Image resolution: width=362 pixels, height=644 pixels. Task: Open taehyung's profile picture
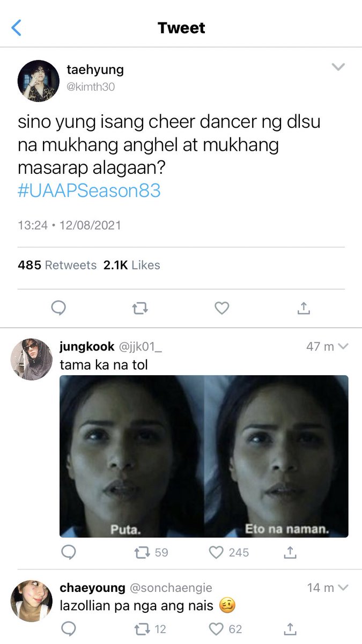[39, 81]
